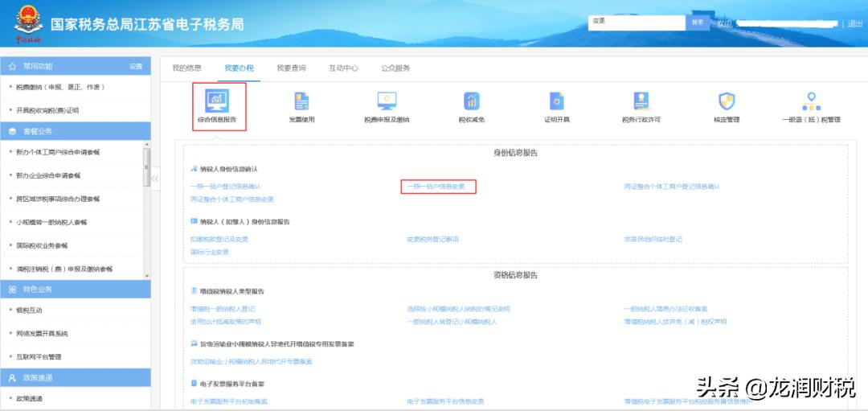Image resolution: width=868 pixels, height=411 pixels.
Task: Open 电子发票服务平台初始备案 link
Action: [x=228, y=401]
